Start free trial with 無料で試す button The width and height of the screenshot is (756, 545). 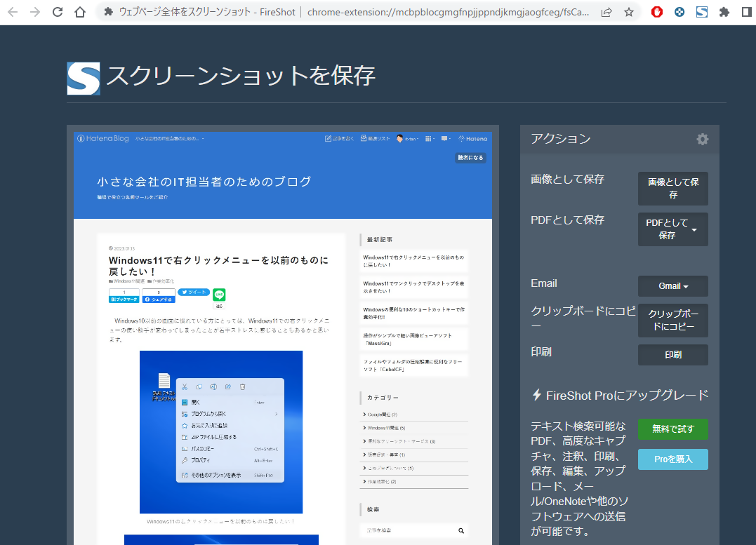[672, 429]
